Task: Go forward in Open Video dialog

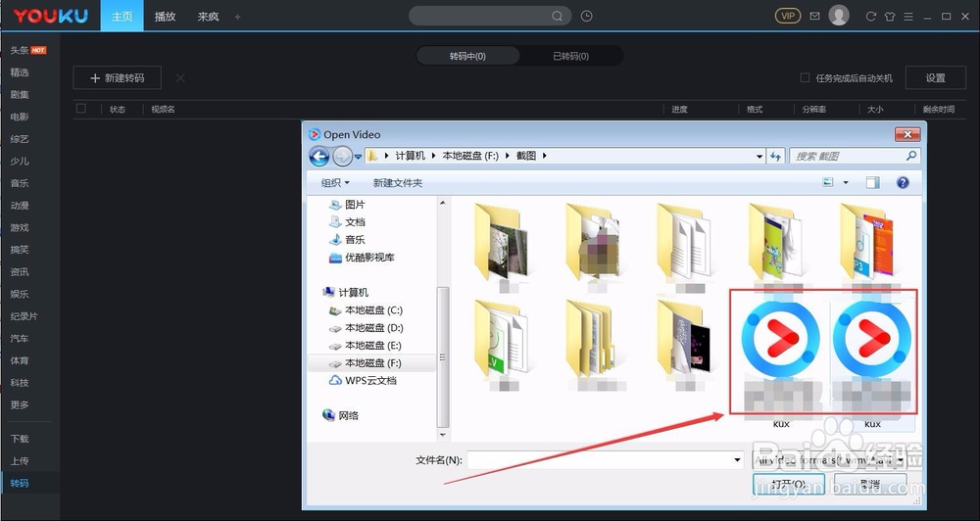Action: (342, 156)
